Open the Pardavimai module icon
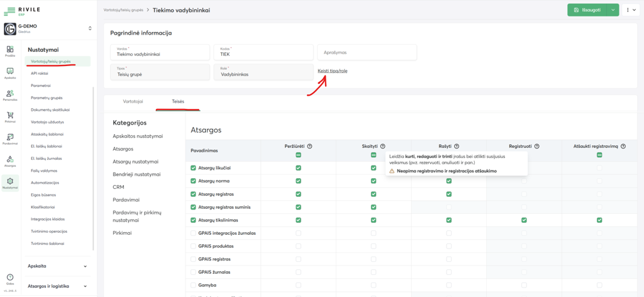 coord(10,138)
